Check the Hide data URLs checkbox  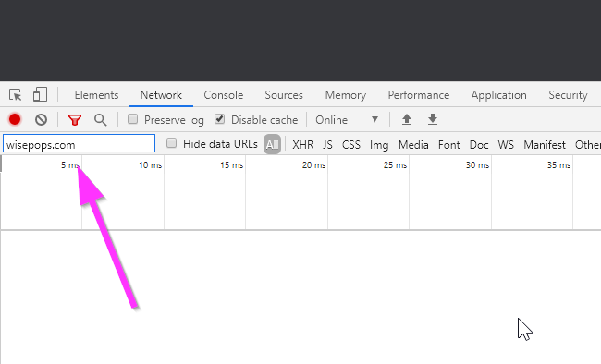tap(171, 143)
